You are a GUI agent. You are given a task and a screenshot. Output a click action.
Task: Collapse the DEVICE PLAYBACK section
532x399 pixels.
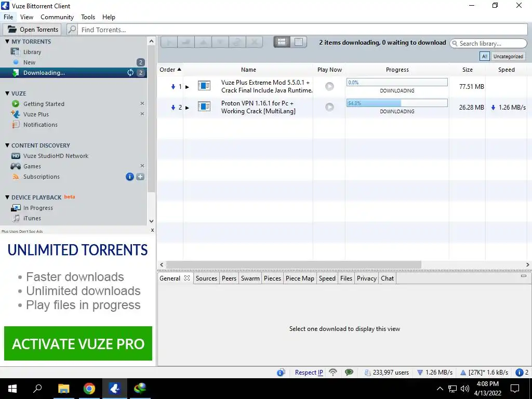[x=7, y=197]
